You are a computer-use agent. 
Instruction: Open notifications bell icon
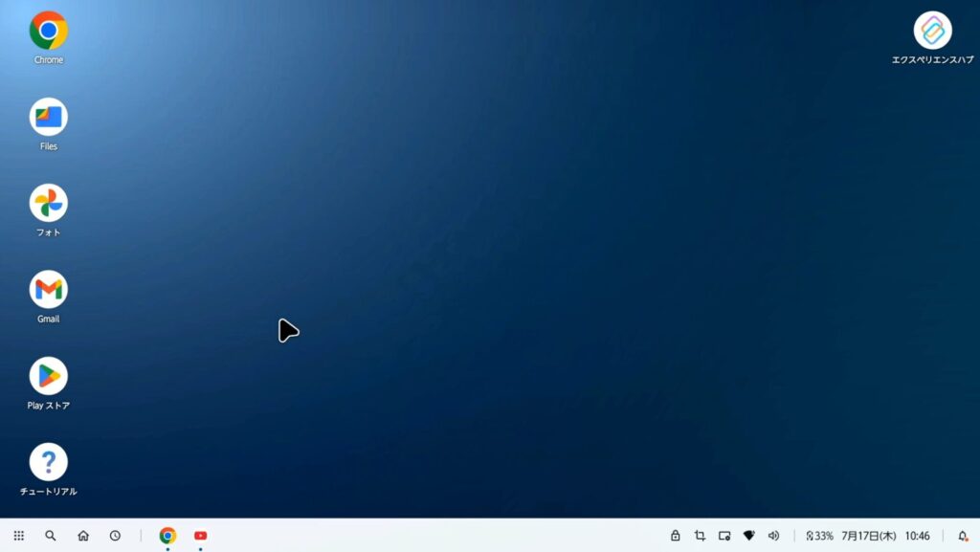(963, 536)
